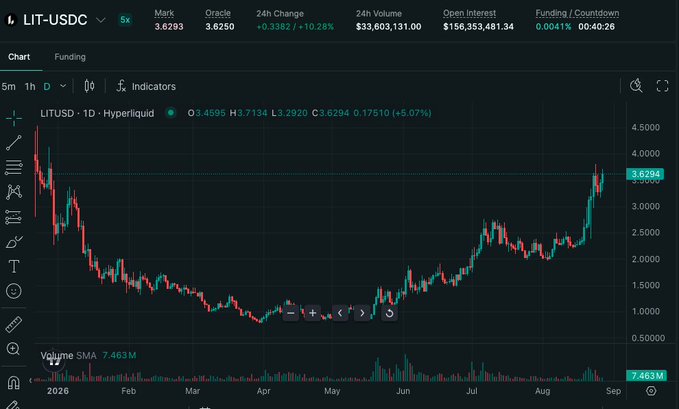Select the trend line drawing tool

(14, 143)
